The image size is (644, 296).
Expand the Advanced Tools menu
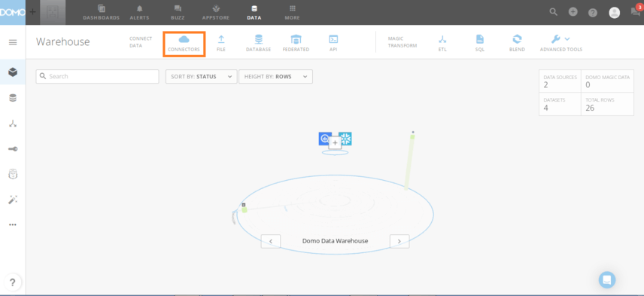click(x=561, y=44)
